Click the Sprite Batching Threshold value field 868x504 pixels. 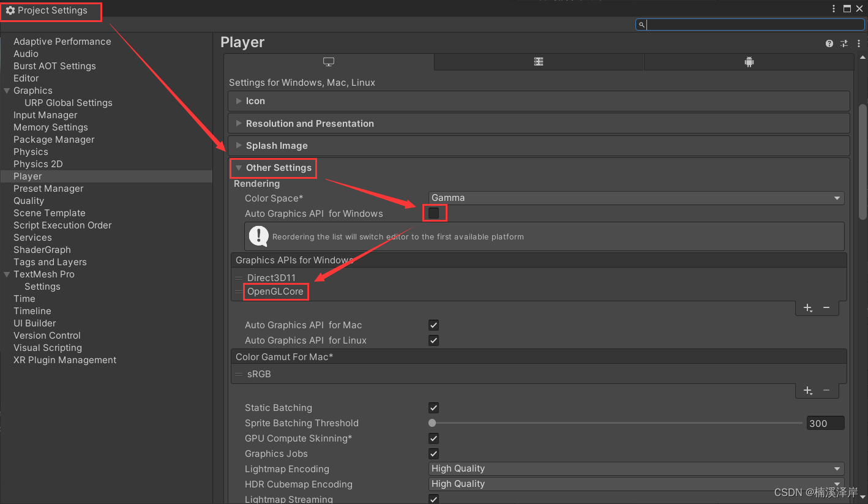point(825,423)
